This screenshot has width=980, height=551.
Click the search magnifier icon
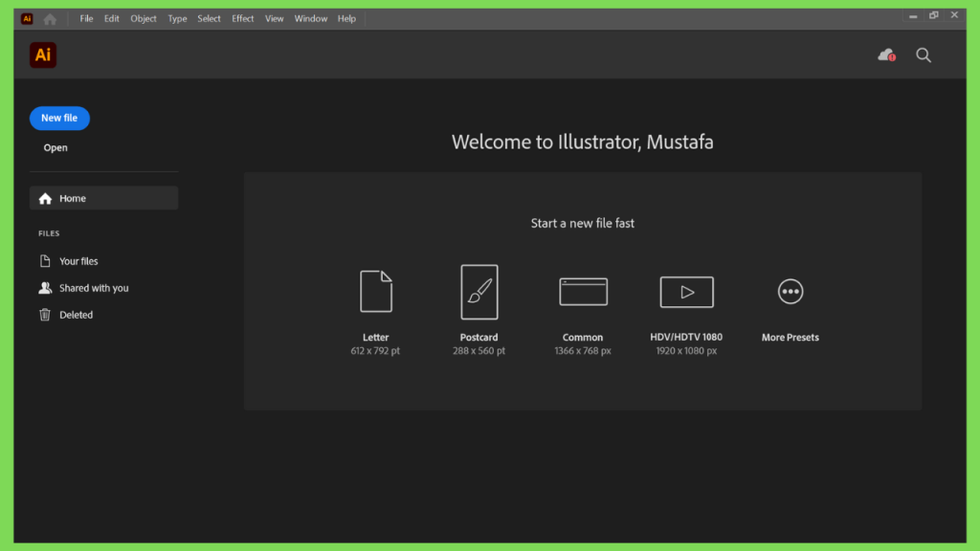click(x=924, y=55)
